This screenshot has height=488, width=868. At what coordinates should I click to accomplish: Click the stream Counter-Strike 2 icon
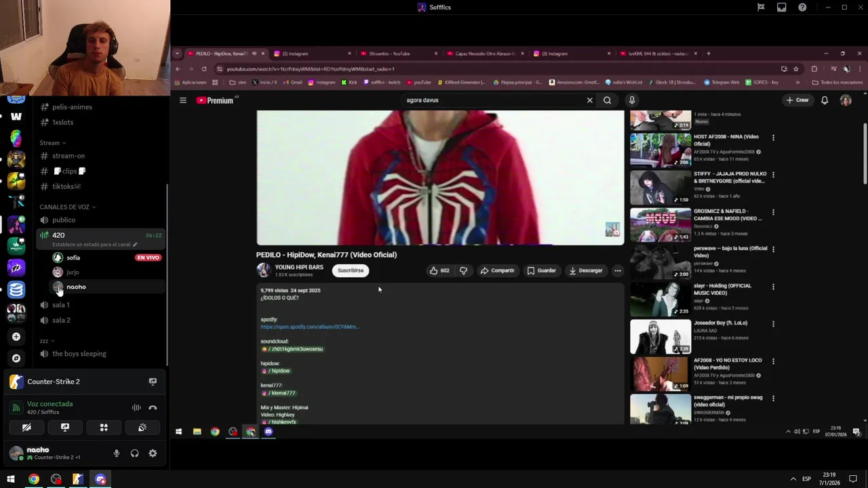[x=153, y=382]
